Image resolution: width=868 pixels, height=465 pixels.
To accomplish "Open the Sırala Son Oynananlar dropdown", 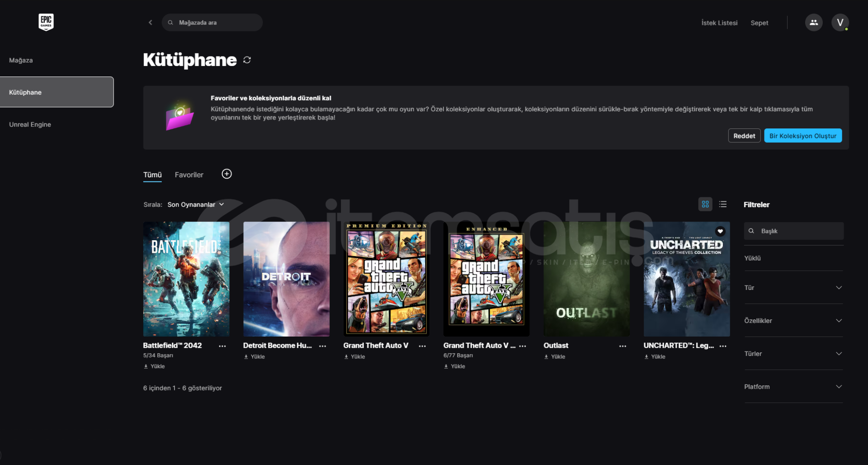I will click(196, 204).
